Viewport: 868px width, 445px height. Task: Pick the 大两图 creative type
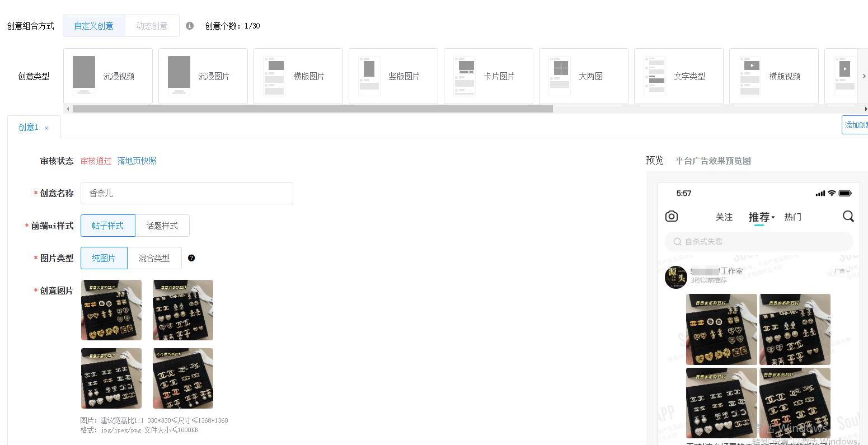click(584, 76)
